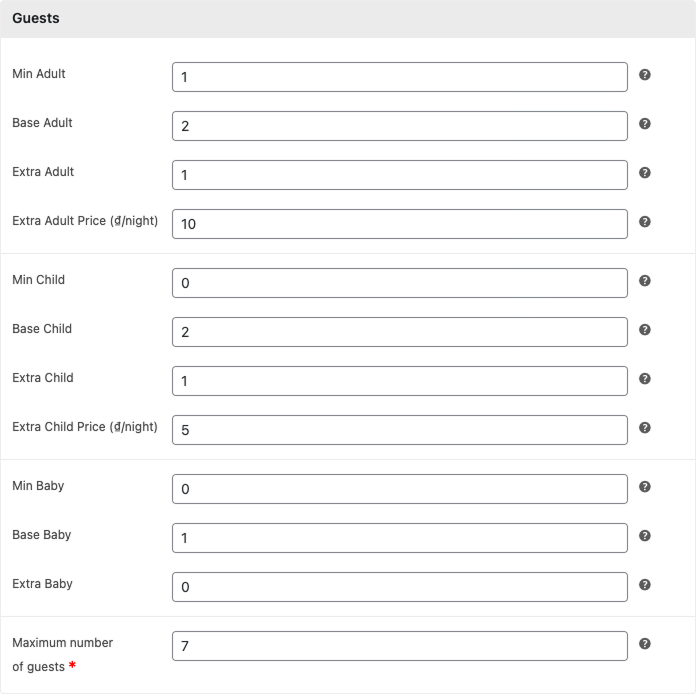Click the Extra Adult Price input
696x694 pixels.
[x=400, y=224]
